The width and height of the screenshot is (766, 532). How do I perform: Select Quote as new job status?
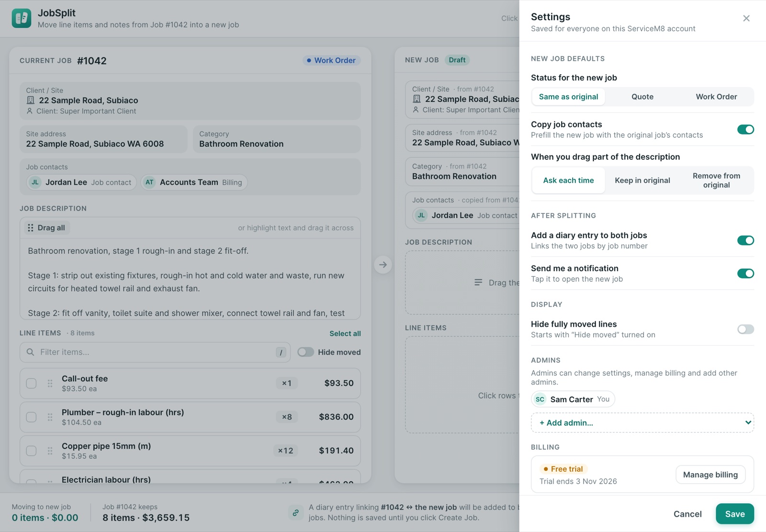pos(642,97)
